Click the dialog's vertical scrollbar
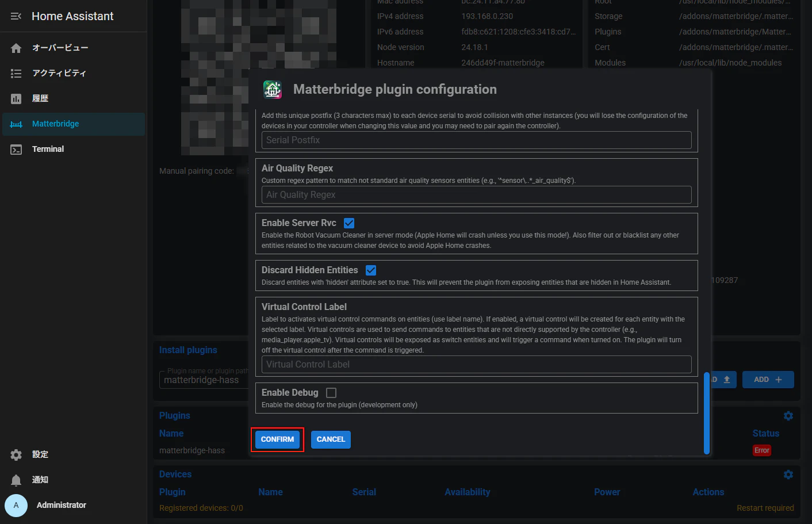The height and width of the screenshot is (524, 812). pyautogui.click(x=707, y=413)
